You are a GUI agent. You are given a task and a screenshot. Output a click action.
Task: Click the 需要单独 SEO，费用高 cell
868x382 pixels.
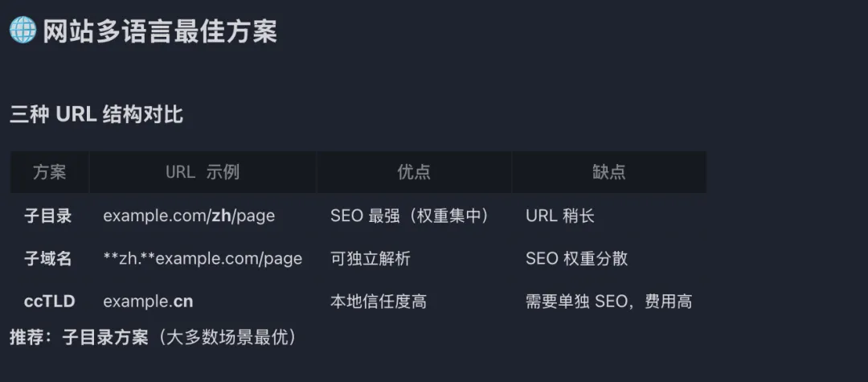[608, 302]
